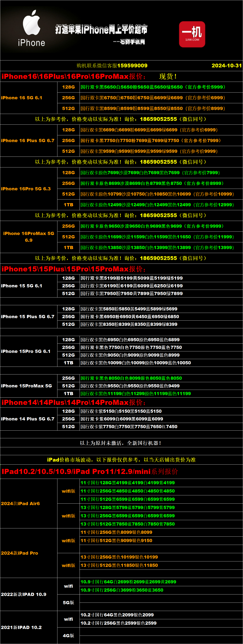Select iPhone 16ProMax 256G row 原色9650

pyautogui.click(x=161, y=226)
